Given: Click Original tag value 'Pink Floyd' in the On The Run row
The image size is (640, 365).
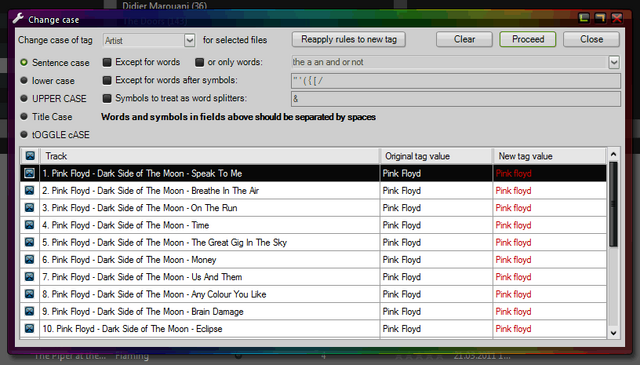Looking at the screenshot, I should point(401,208).
